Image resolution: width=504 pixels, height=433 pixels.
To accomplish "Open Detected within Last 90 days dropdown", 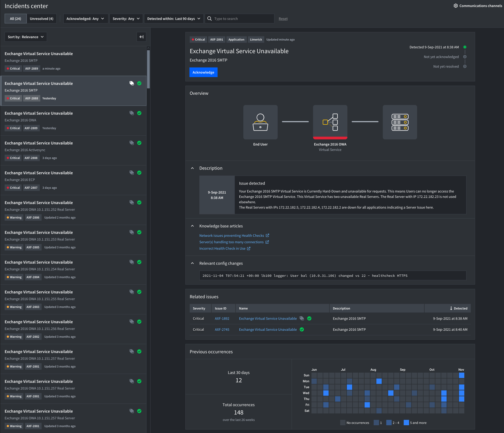I will 174,19.
